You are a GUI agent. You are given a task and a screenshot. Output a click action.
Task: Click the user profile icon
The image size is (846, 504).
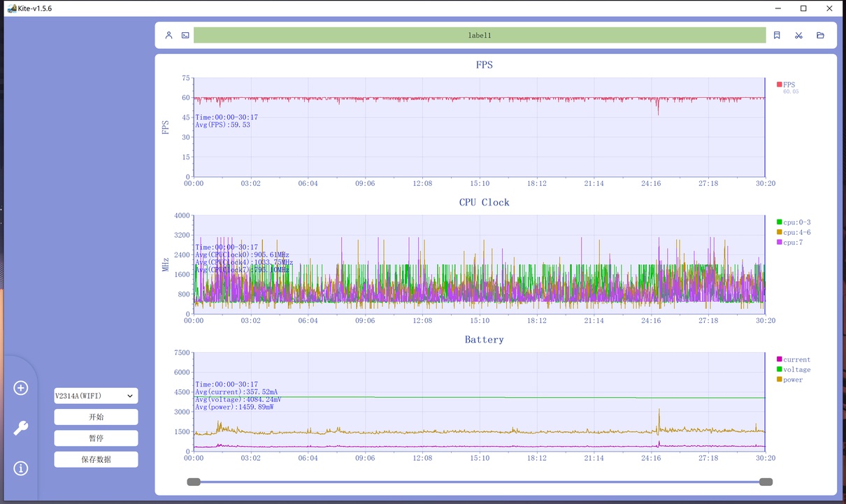pyautogui.click(x=169, y=35)
